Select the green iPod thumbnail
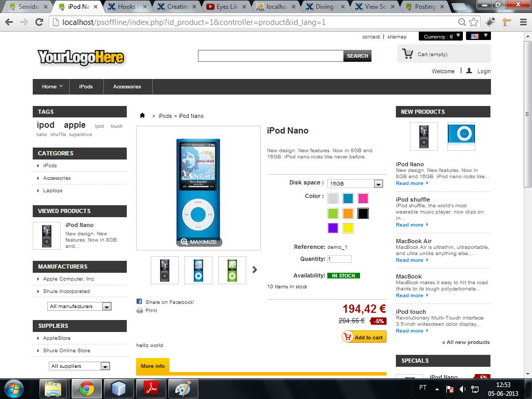This screenshot has height=399, width=532. [x=232, y=270]
